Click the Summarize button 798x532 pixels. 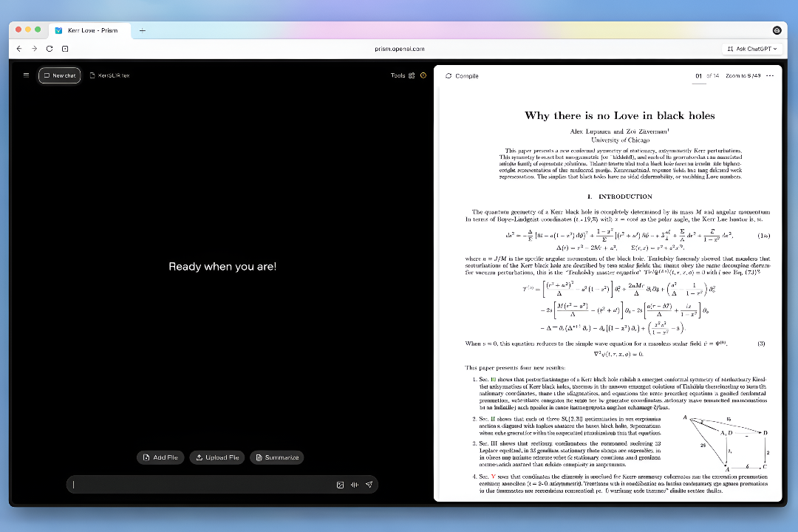[x=277, y=457]
